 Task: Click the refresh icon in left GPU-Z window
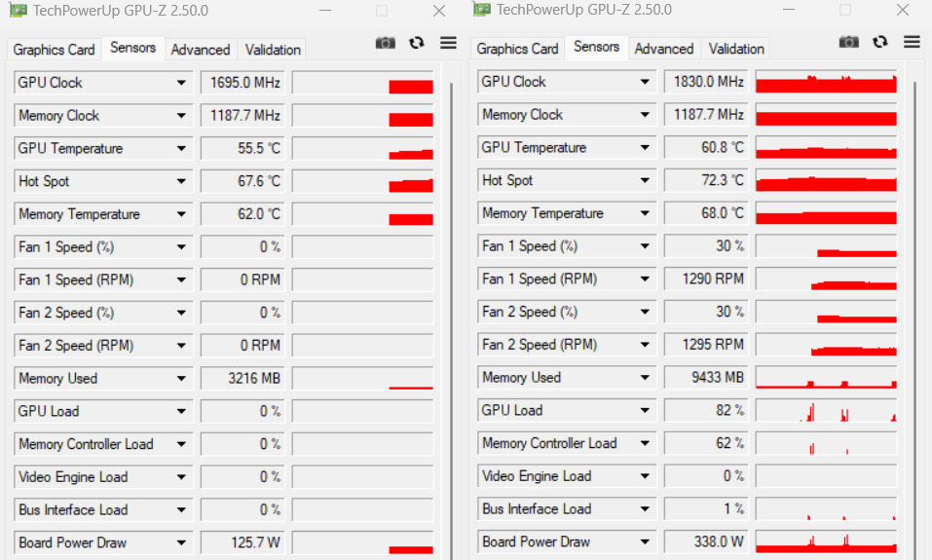click(x=417, y=43)
